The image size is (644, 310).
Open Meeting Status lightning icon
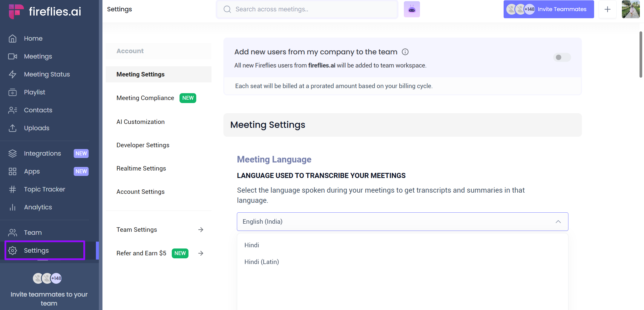point(13,74)
